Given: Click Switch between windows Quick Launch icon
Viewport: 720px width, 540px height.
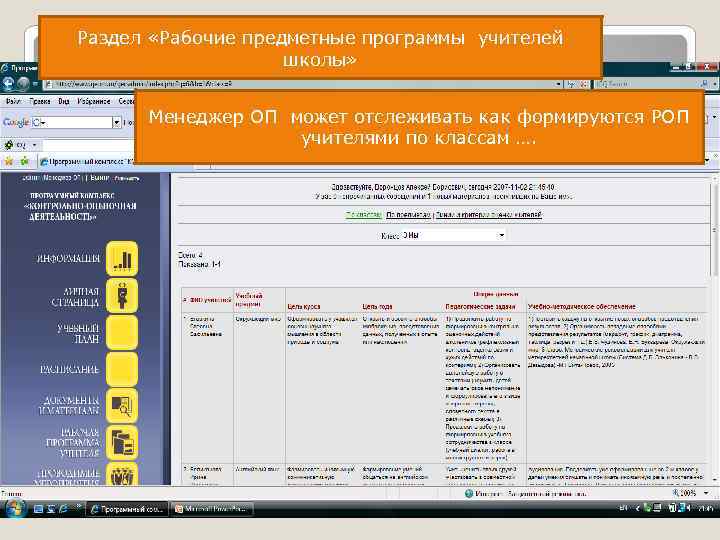Looking at the screenshot, I should click(x=51, y=509).
